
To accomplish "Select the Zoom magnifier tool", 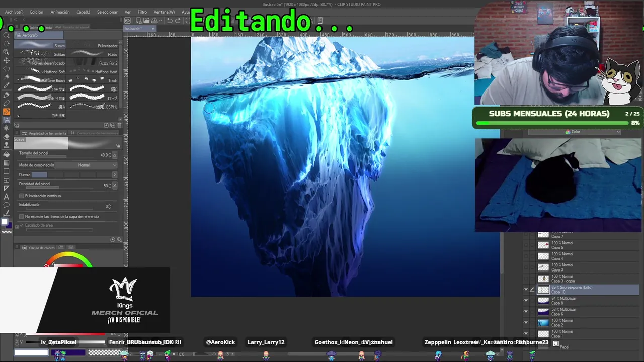I will [7, 35].
